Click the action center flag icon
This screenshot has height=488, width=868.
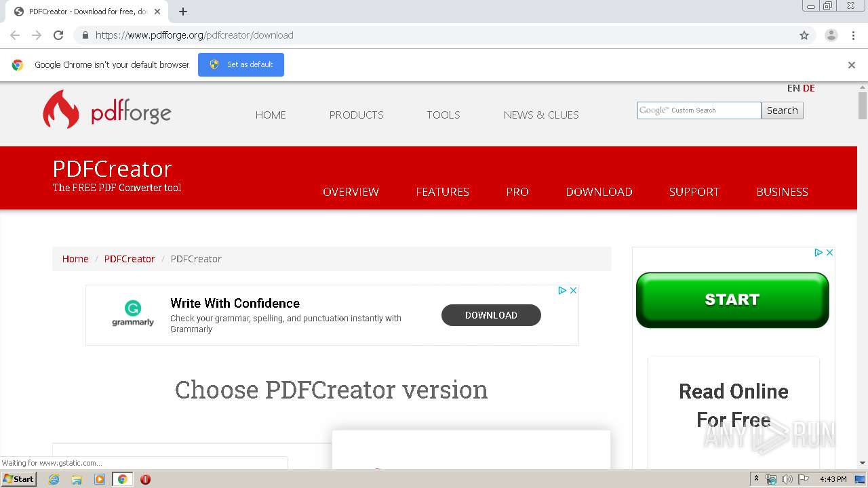coord(804,479)
